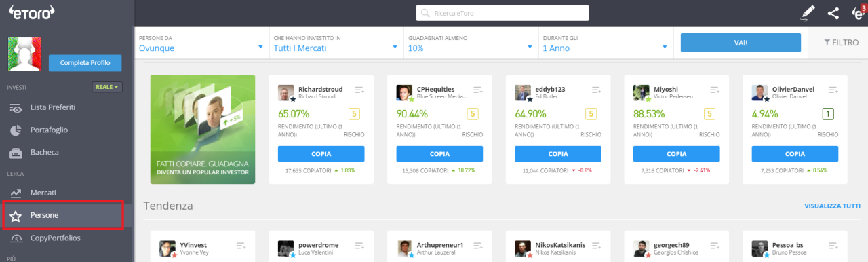Click OlivierDanvel's risk score 1 badge
The width and height of the screenshot is (868, 262).
[x=827, y=114]
